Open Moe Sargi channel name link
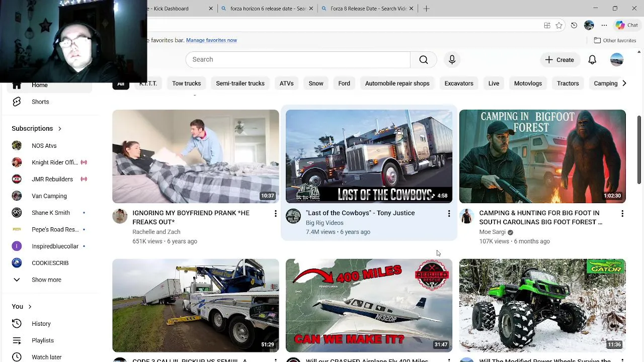Screen dimensions: 644x362 tap(492, 232)
